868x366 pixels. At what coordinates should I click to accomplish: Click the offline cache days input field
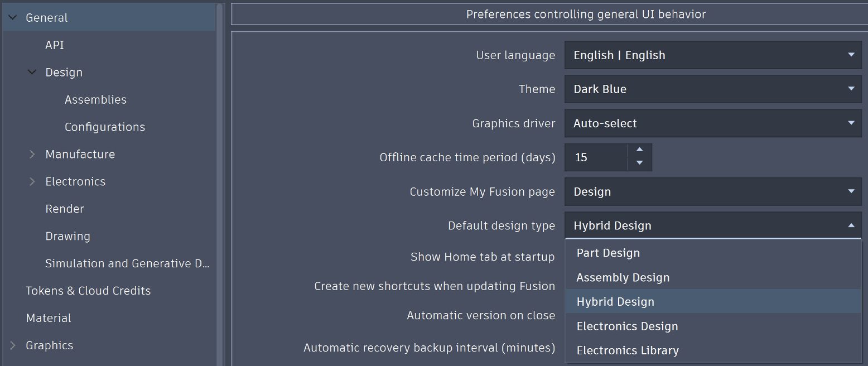coord(596,157)
